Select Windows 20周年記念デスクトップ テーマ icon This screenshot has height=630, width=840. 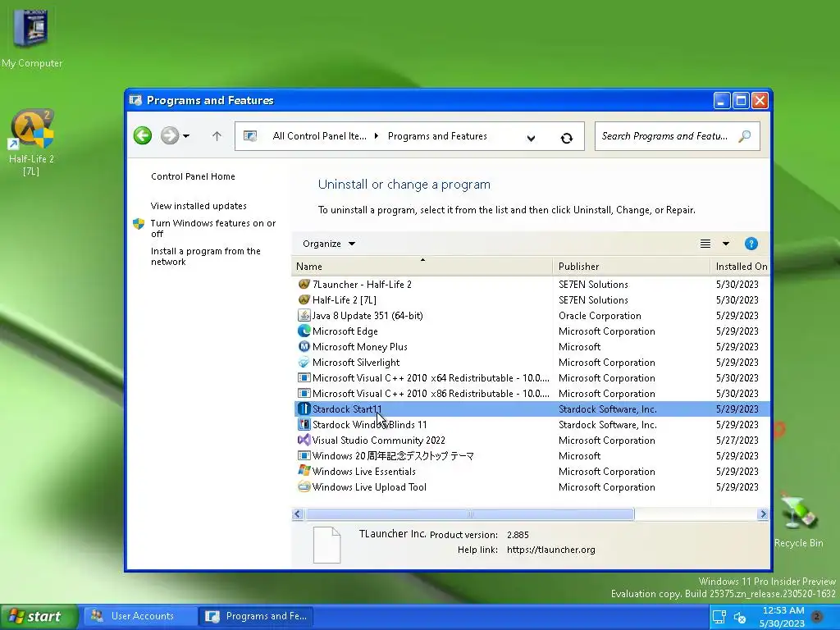pos(304,455)
